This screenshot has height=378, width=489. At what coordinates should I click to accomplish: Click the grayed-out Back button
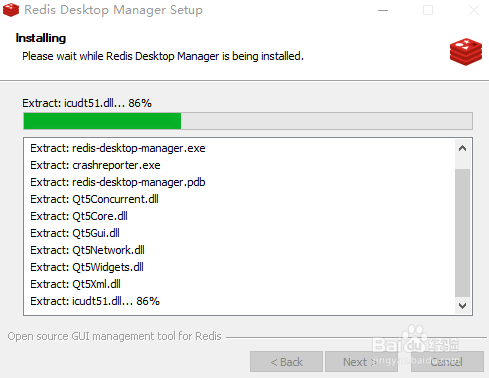(286, 361)
